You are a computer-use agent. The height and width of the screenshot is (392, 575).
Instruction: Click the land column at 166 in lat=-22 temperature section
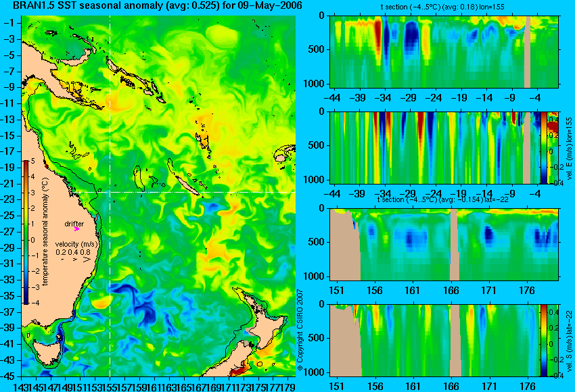coord(455,244)
